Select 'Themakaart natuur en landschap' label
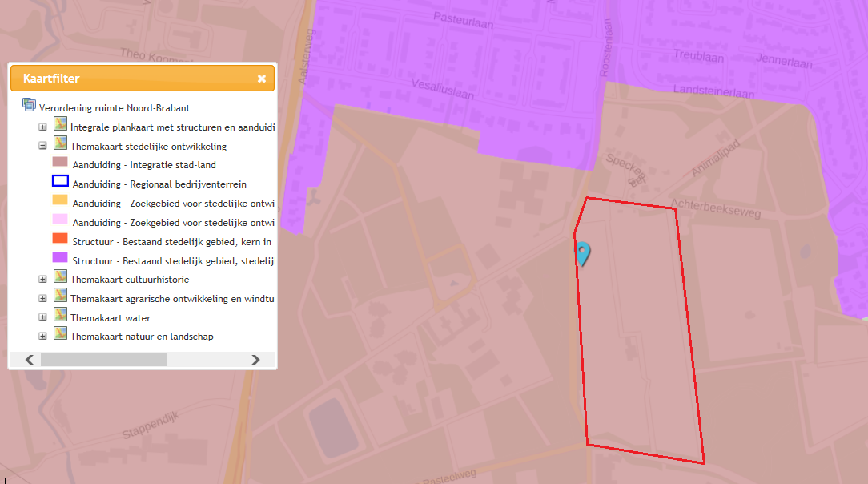The image size is (868, 484). point(142,337)
